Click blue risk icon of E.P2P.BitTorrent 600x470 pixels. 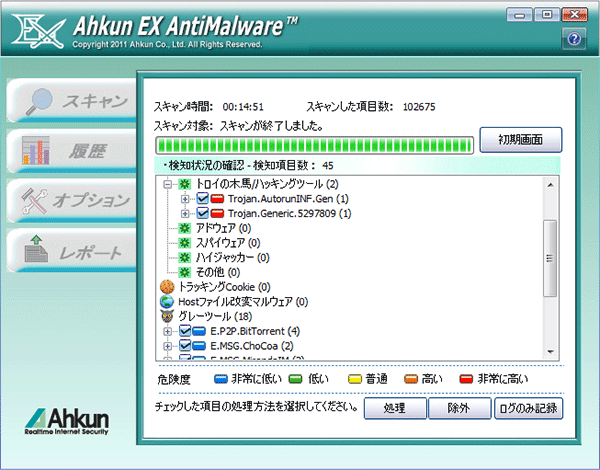click(199, 331)
